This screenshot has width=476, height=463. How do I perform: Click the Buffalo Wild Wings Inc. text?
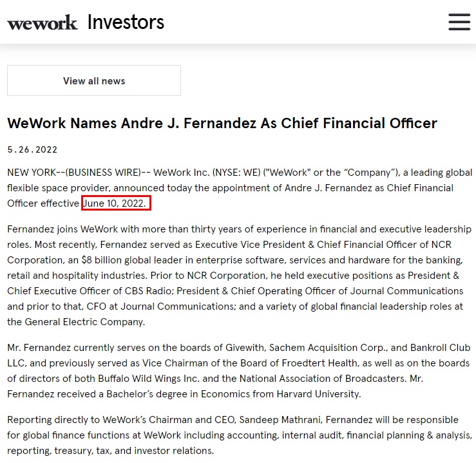(149, 379)
